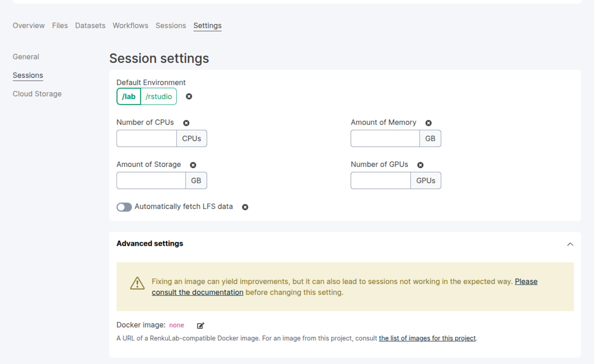Edit the Docker image value
The width and height of the screenshot is (594, 364).
pyautogui.click(x=200, y=326)
